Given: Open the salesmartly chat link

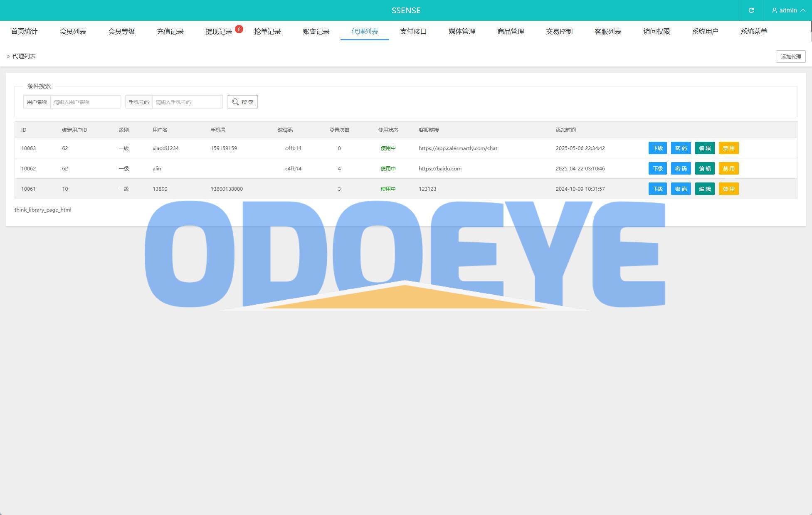Looking at the screenshot, I should (x=458, y=148).
